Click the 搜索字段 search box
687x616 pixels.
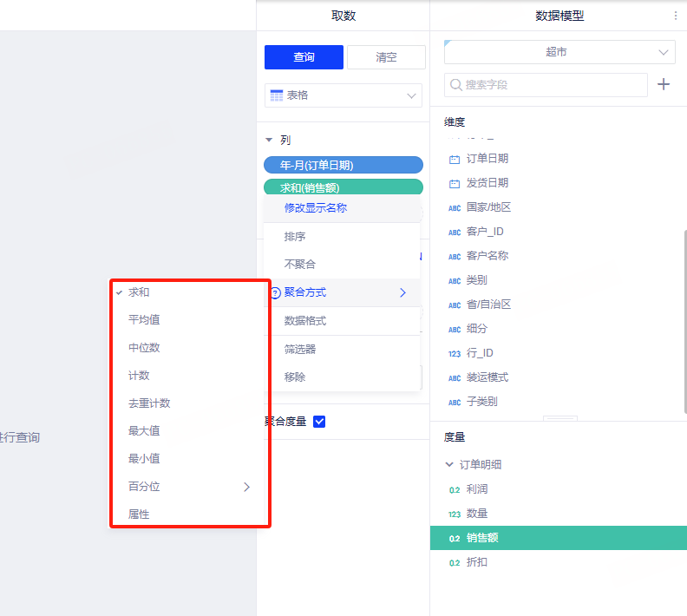546,85
